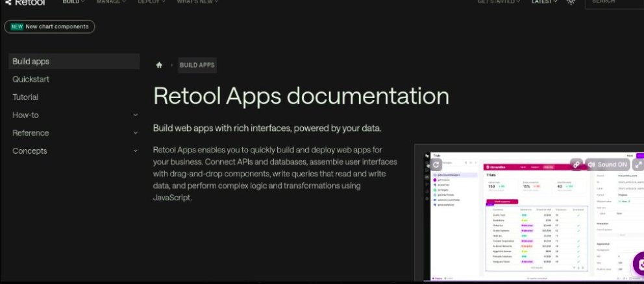Open the Deploy dropdown menu
The image size is (644, 284).
(151, 2)
